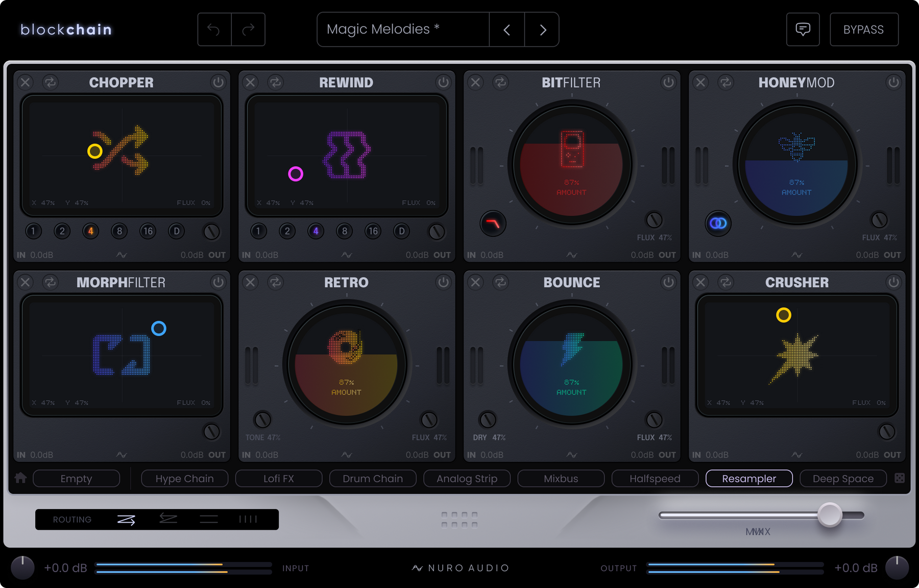Select the Analog Strip preset
The height and width of the screenshot is (588, 919).
coord(467,479)
